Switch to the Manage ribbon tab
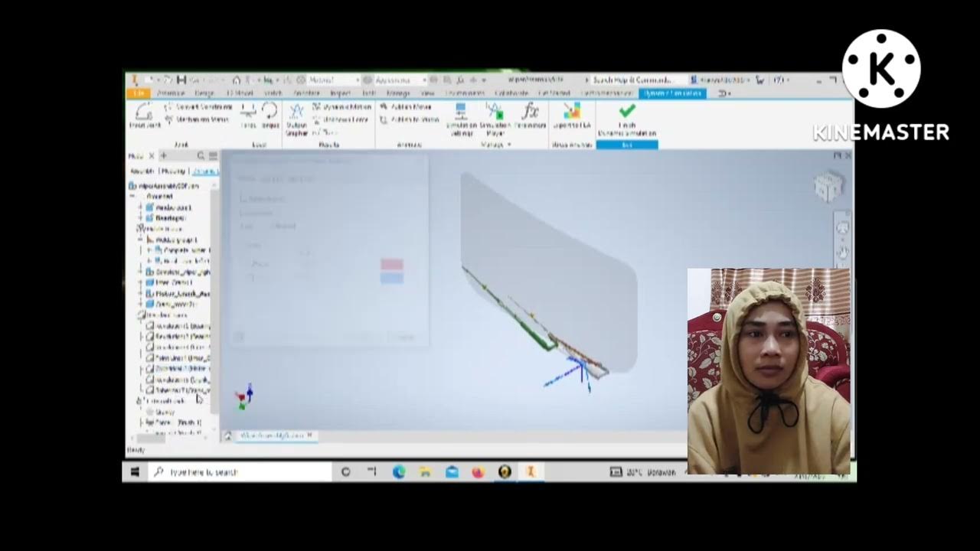This screenshot has height=551, width=980. [x=398, y=93]
